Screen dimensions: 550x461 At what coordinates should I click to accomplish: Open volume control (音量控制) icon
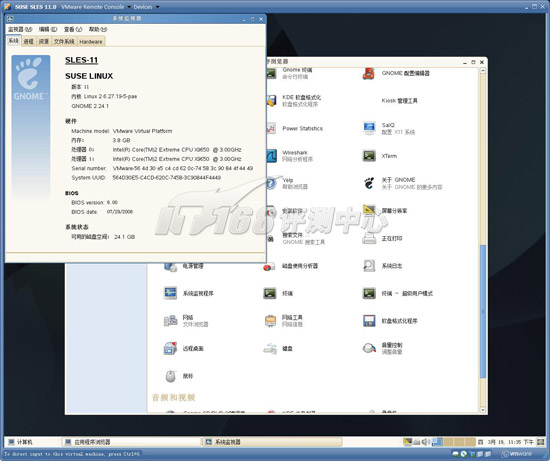coord(369,348)
